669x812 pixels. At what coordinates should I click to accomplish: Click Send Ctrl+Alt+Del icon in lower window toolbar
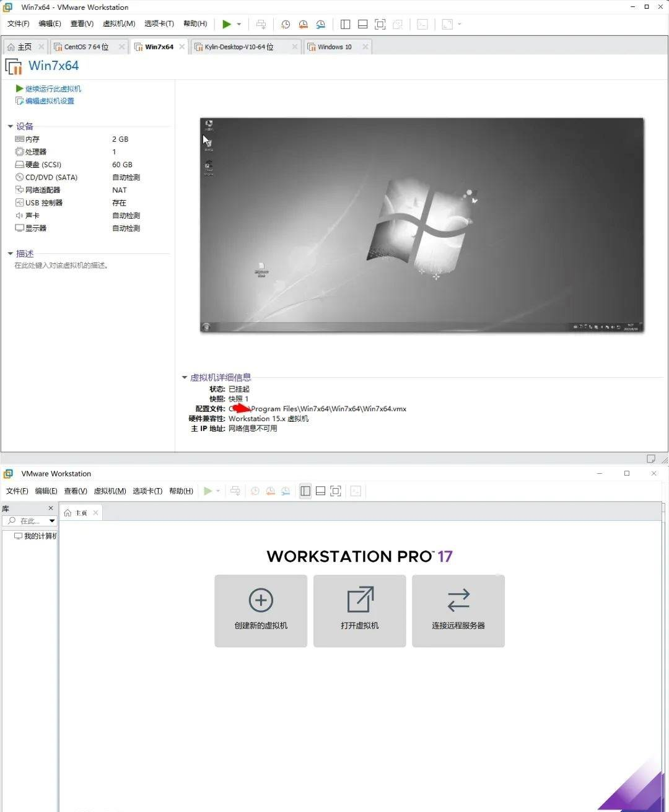click(x=235, y=491)
